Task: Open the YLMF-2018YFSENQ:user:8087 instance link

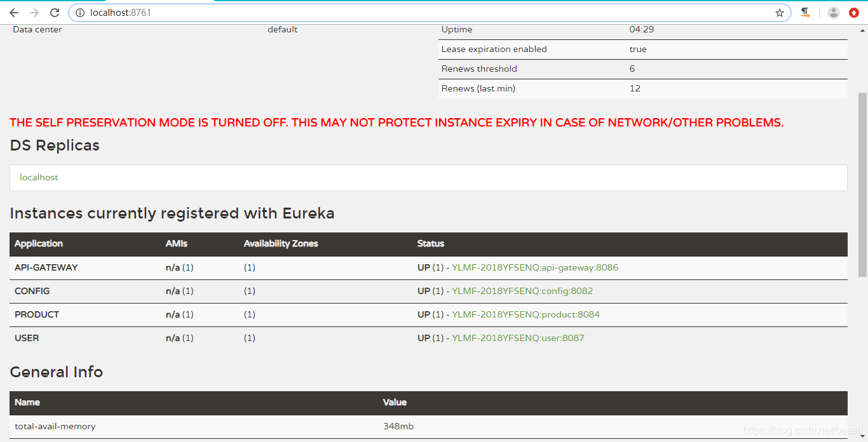Action: pyautogui.click(x=518, y=338)
